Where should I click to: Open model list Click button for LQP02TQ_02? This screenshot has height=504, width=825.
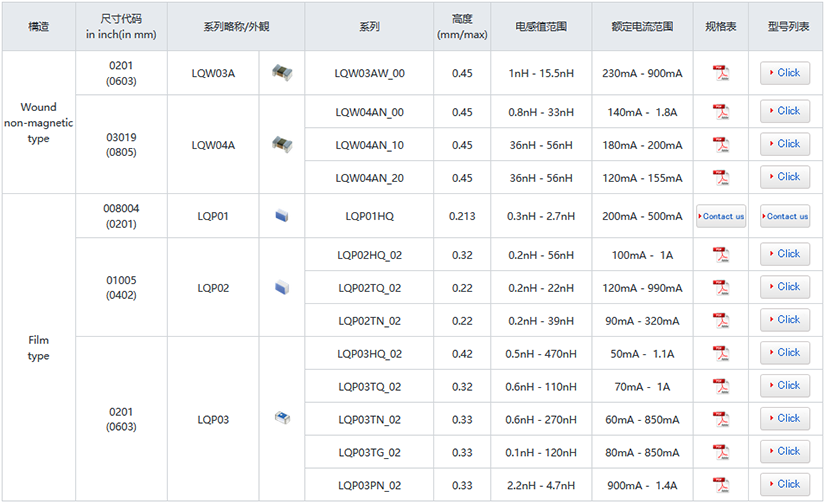(x=785, y=287)
